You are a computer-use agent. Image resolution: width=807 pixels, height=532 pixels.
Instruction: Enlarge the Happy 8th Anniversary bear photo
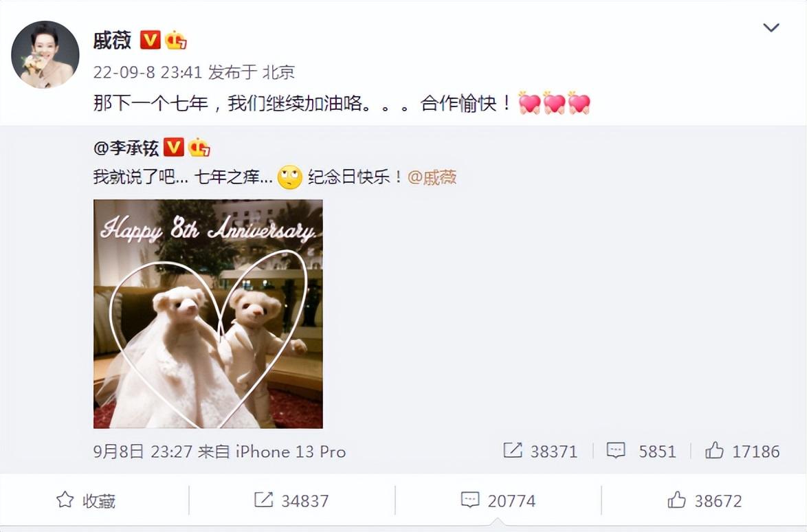pos(208,314)
